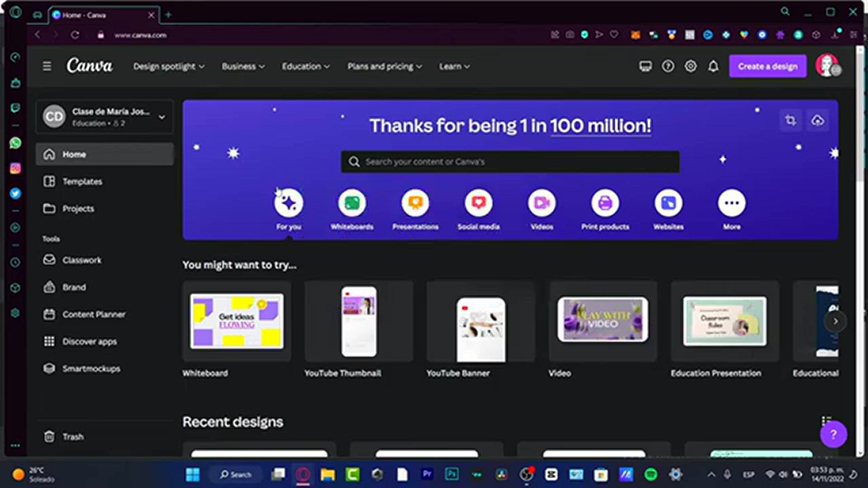This screenshot has width=868, height=488.
Task: Open the Video design card
Action: click(x=603, y=321)
